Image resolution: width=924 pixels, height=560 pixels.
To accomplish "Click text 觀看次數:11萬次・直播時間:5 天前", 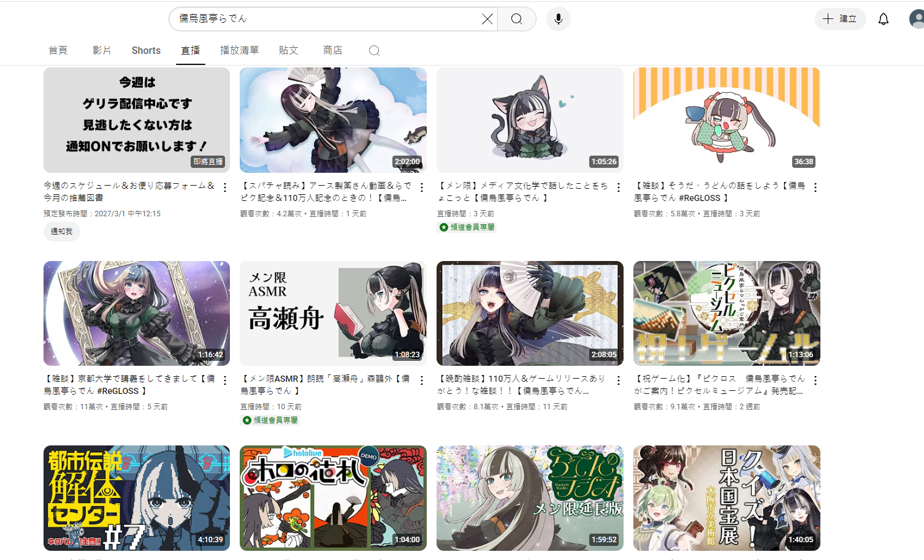I will point(105,407).
